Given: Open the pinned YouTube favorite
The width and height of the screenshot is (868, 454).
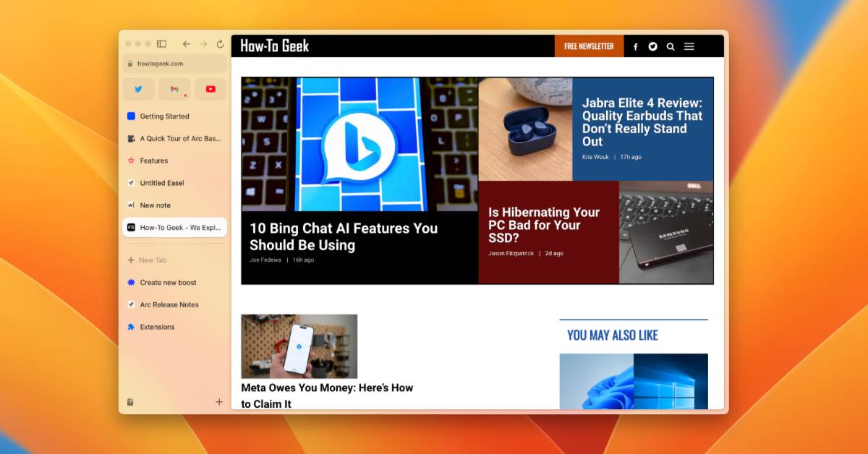Looking at the screenshot, I should tap(210, 89).
